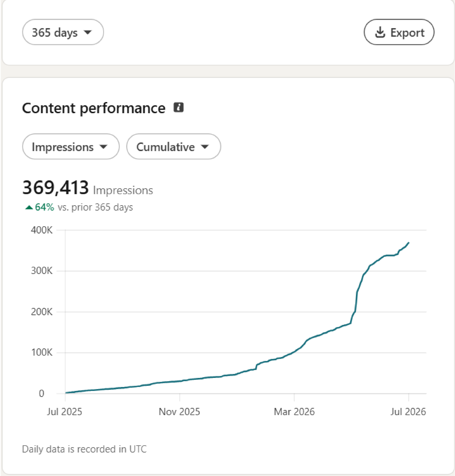Open the Cumulative view dropdown

174,146
